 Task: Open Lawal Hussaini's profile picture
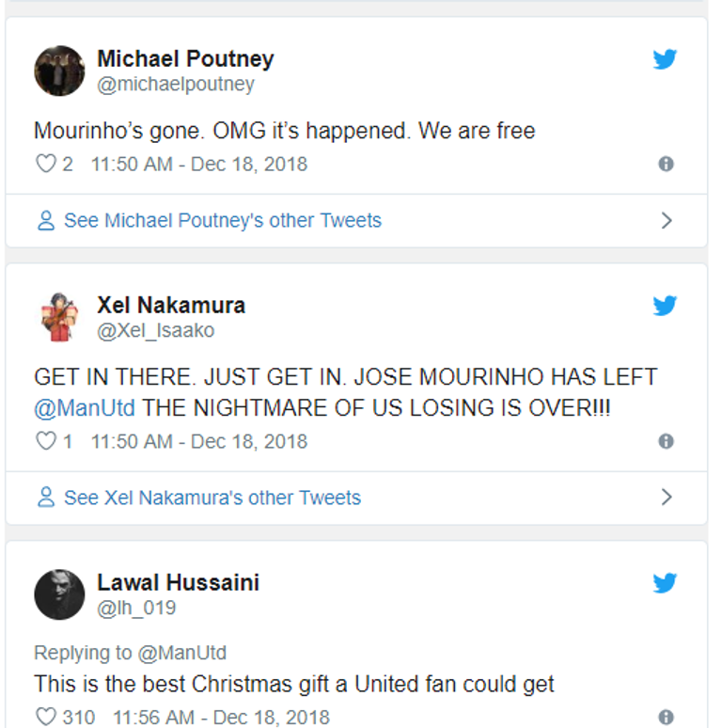[59, 594]
